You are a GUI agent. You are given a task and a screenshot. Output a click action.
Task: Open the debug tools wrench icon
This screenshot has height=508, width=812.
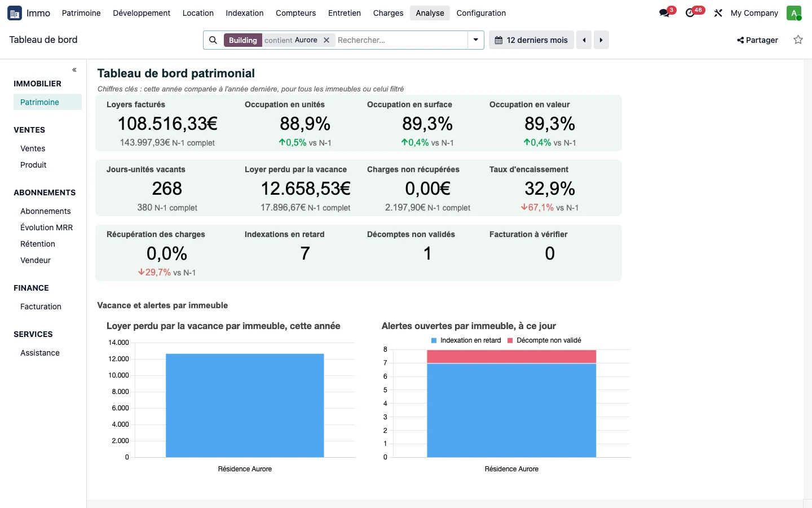[718, 13]
